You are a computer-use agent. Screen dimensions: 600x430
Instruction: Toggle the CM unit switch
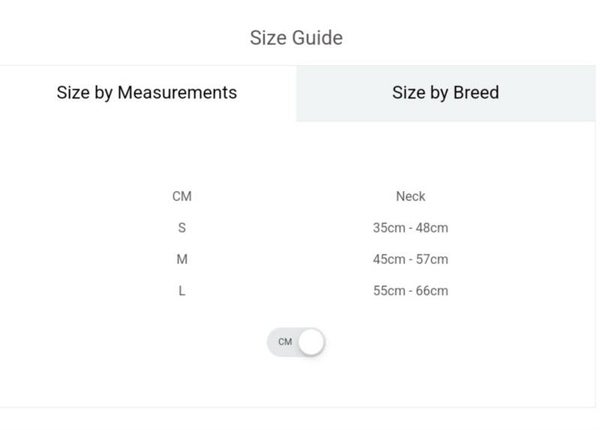pos(296,342)
